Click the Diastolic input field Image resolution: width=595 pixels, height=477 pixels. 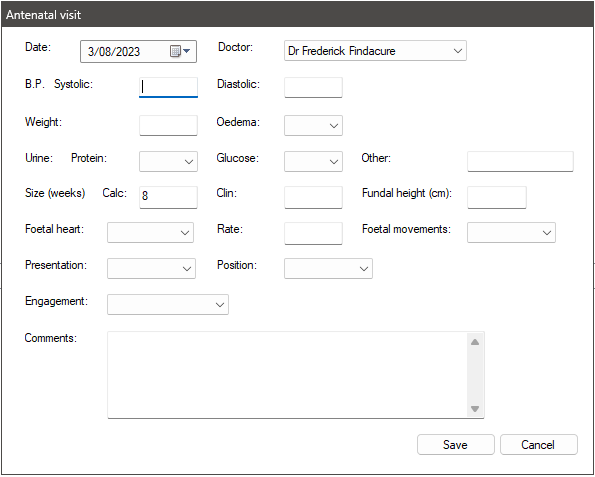point(313,87)
